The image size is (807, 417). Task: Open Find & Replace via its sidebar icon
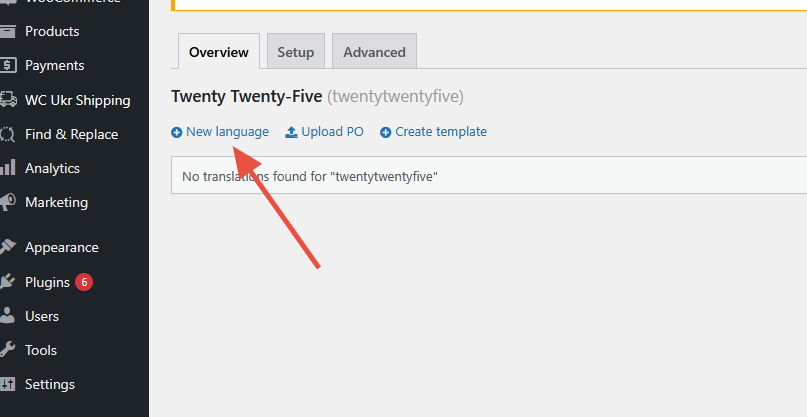[8, 134]
